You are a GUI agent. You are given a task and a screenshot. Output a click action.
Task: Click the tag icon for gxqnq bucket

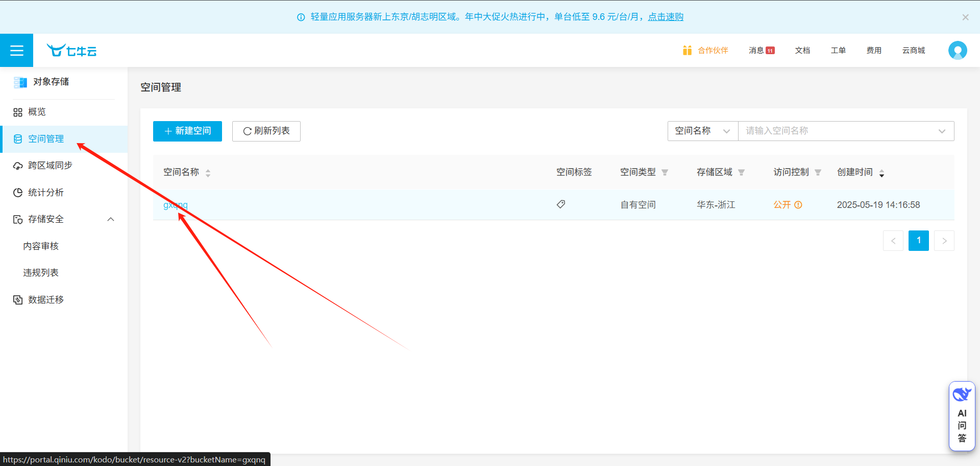click(x=561, y=204)
